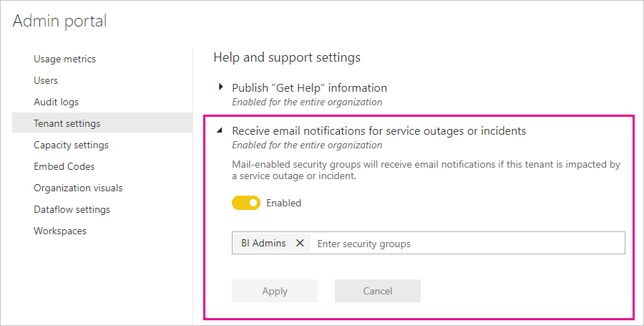Click Enter security groups input field

pyautogui.click(x=465, y=244)
